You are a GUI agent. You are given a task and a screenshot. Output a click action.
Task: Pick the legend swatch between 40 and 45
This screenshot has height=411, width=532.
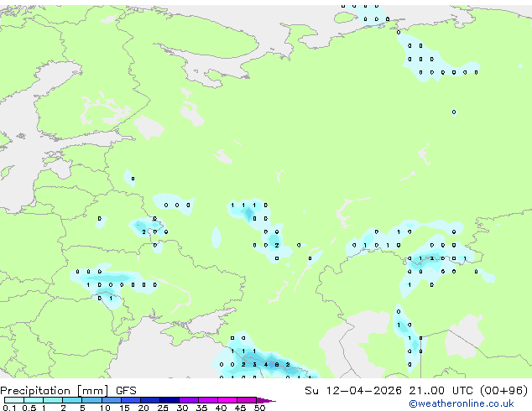(x=227, y=400)
